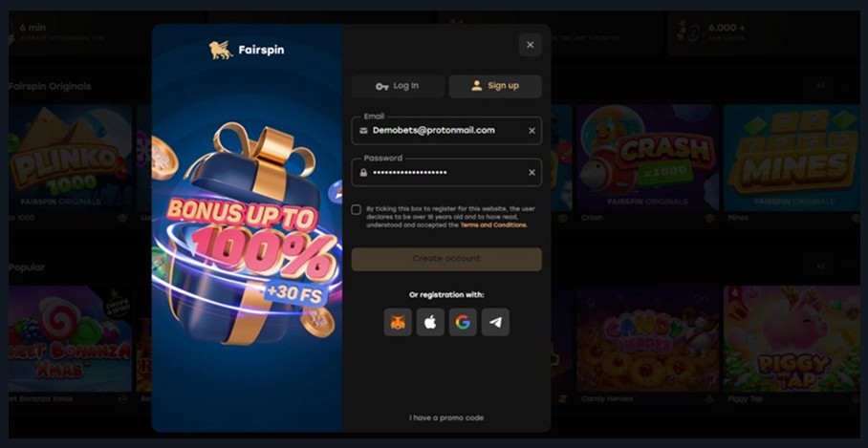
Task: Open the Mines game thumbnail
Action: [x=791, y=158]
